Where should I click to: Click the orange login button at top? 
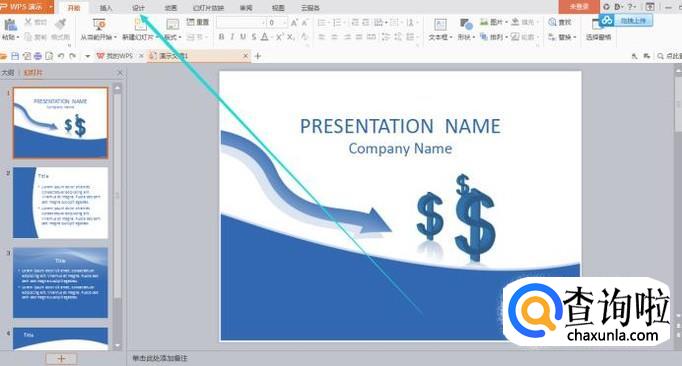coord(579,7)
